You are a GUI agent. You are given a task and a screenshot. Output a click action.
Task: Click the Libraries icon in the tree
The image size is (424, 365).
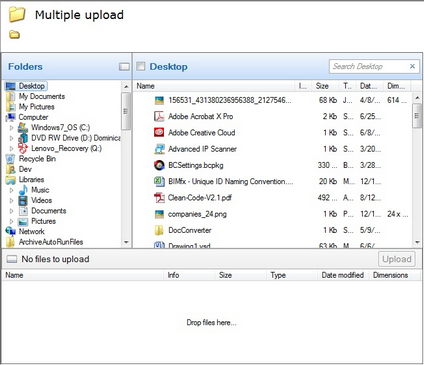click(11, 180)
